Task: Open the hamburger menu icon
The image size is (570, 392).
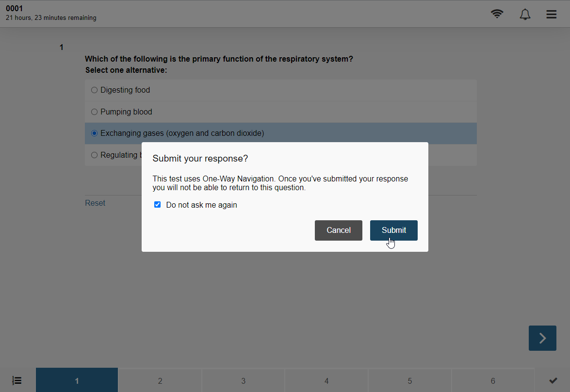Action: [551, 14]
